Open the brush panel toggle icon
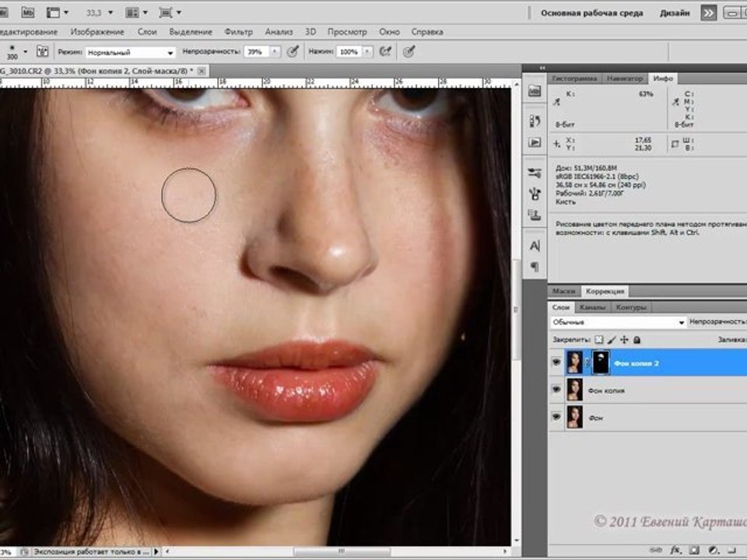This screenshot has height=560, width=747. tap(43, 51)
